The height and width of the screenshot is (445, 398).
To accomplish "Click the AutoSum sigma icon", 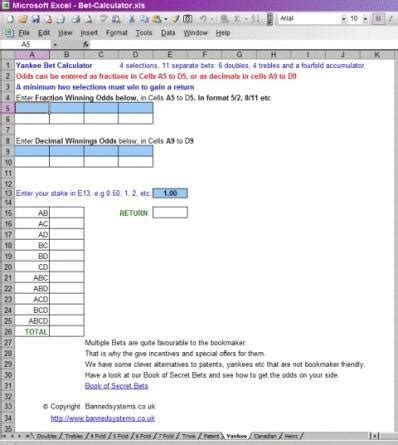I will click(x=237, y=19).
